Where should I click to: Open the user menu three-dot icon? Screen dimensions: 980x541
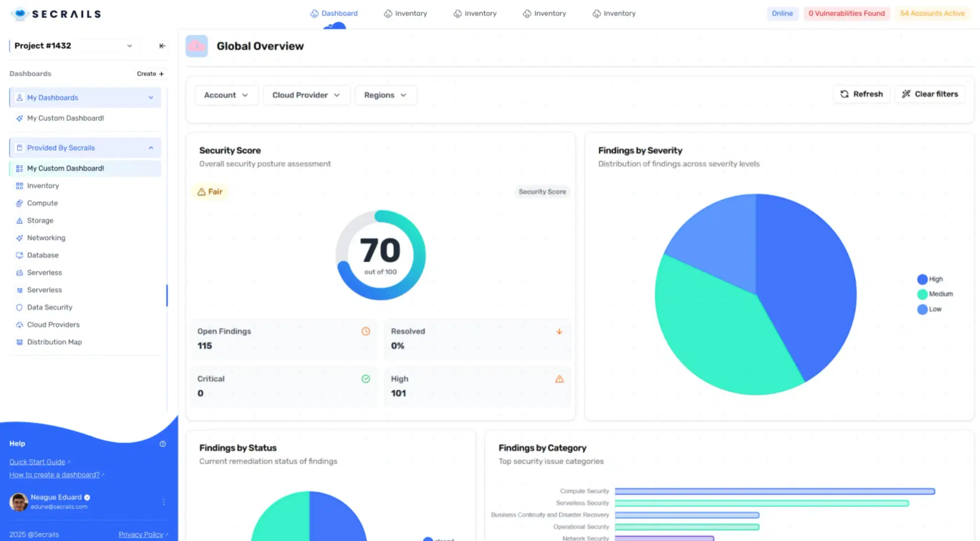164,502
